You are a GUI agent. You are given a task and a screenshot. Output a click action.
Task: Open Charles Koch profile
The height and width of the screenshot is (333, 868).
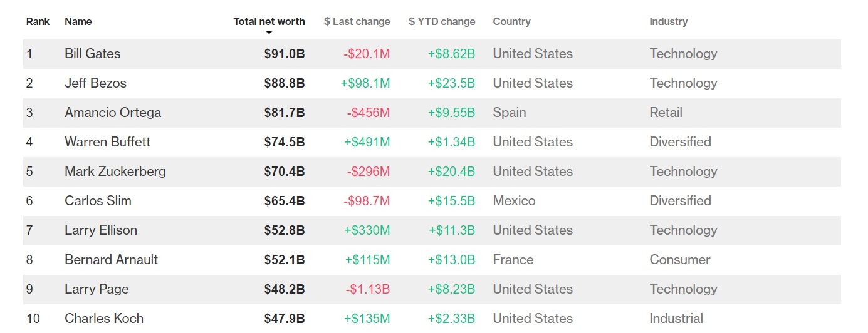pyautogui.click(x=104, y=319)
